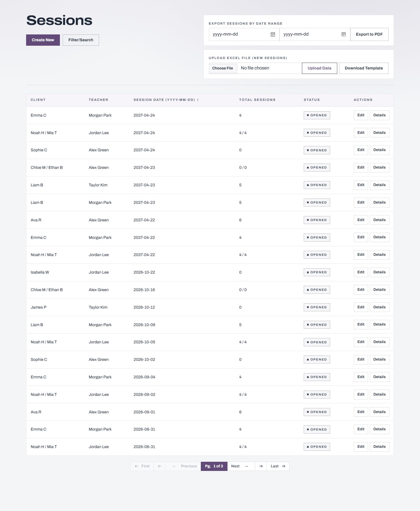Select client name James P
Screen dimensions: 420x511
click(x=39, y=307)
